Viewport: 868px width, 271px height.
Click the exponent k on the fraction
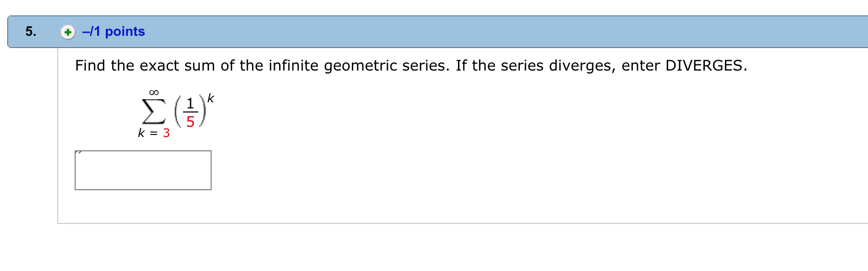210,98
